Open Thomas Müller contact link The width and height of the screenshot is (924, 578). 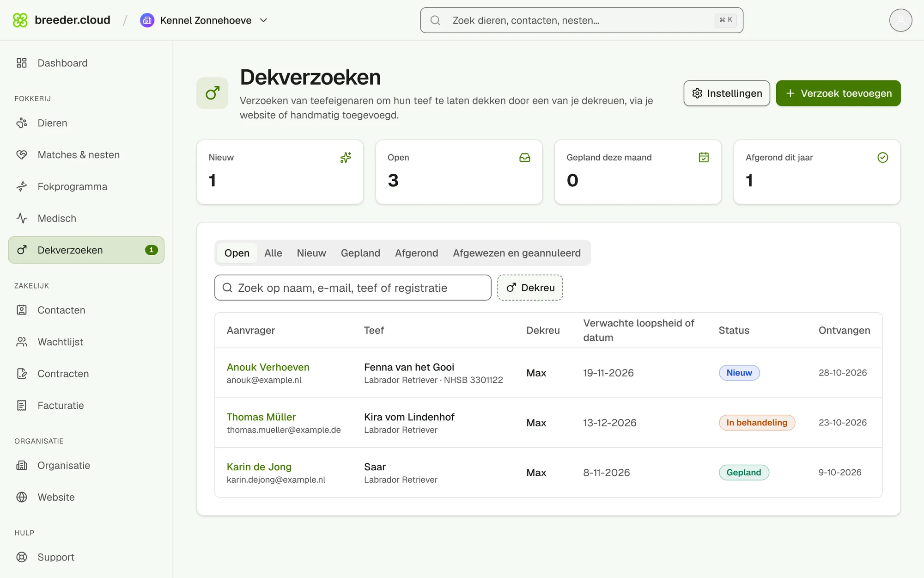point(261,417)
